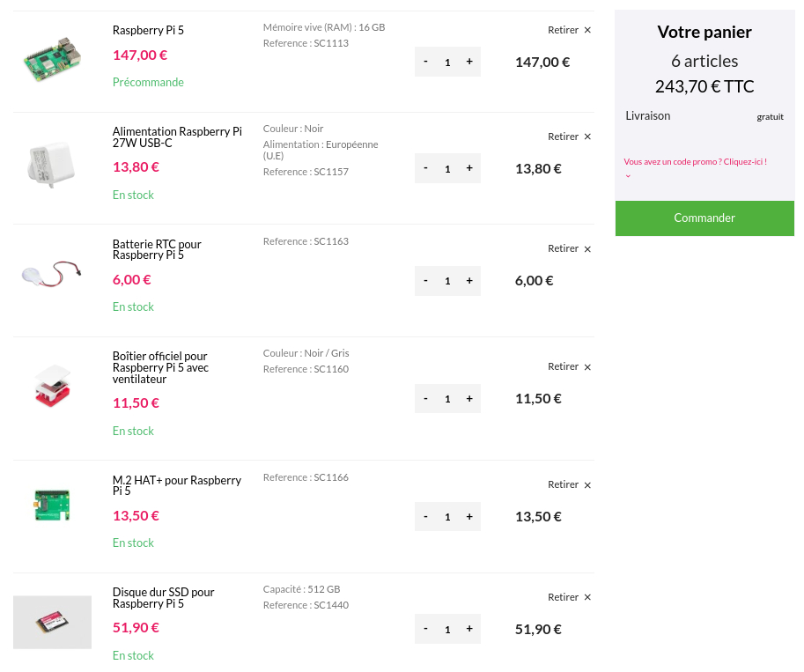Click the X icon beside Boîtier officiel
The image size is (804, 672).
[x=587, y=367]
